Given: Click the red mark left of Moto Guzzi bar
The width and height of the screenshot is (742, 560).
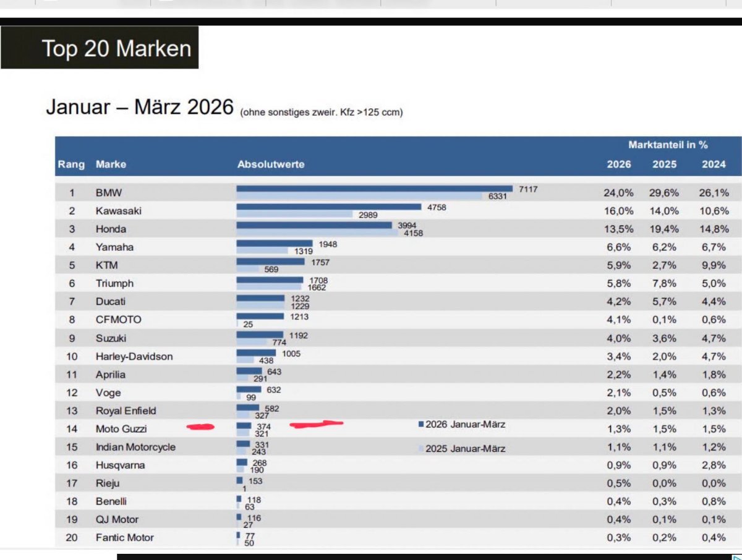Looking at the screenshot, I should click(200, 426).
